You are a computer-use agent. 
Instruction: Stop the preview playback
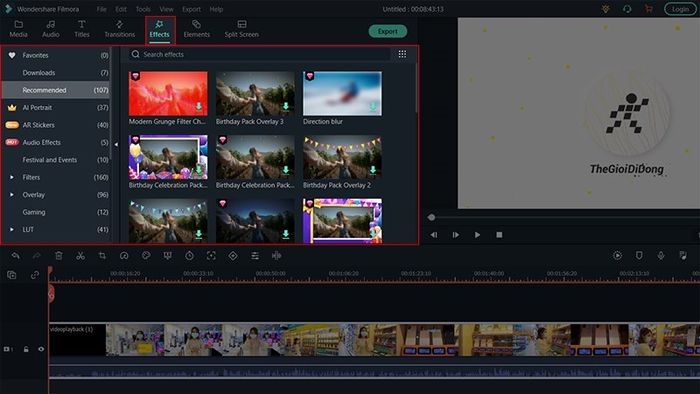click(499, 235)
